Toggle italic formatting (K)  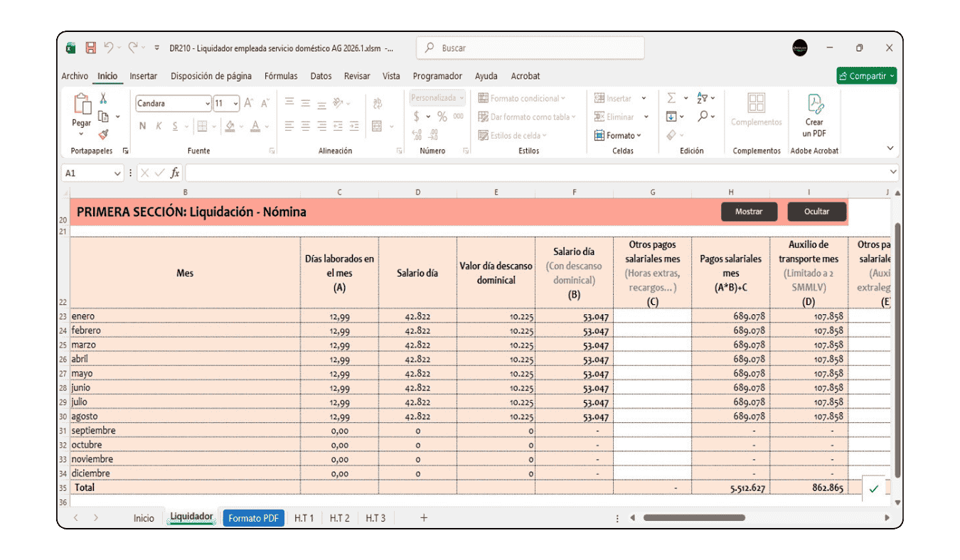[x=159, y=126]
